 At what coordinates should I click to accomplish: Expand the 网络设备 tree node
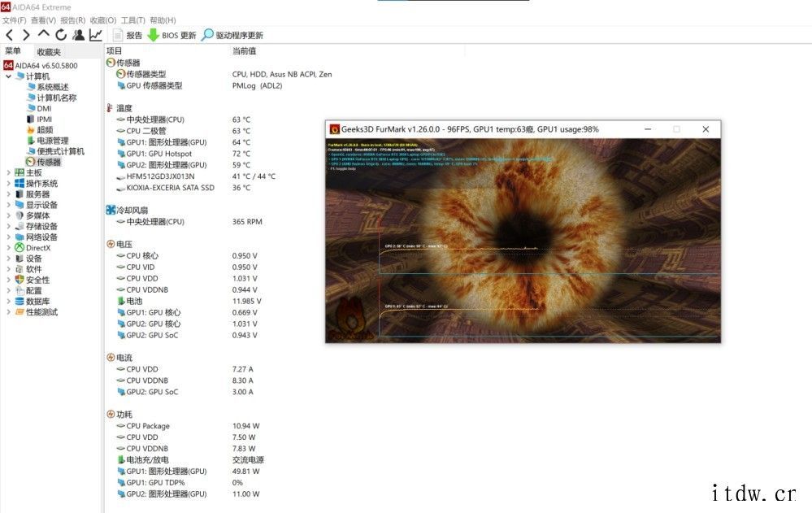coord(8,237)
